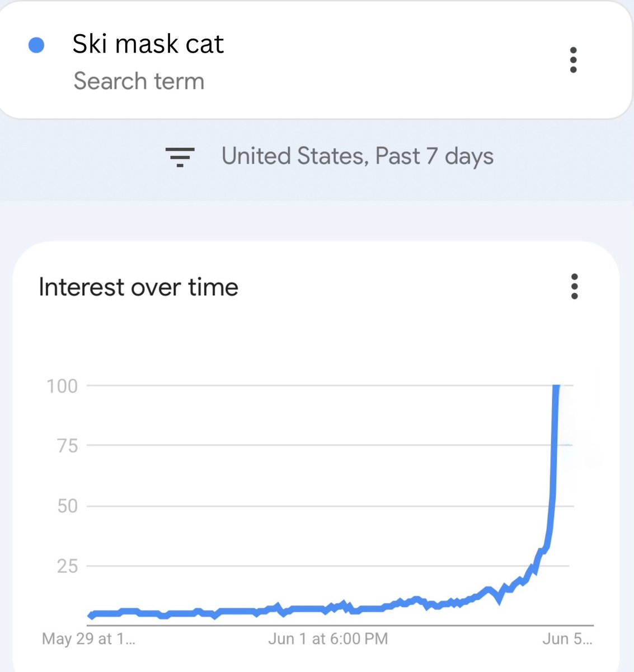Click the start of the blue trend line
Screen dimensions: 634x672
point(91,615)
